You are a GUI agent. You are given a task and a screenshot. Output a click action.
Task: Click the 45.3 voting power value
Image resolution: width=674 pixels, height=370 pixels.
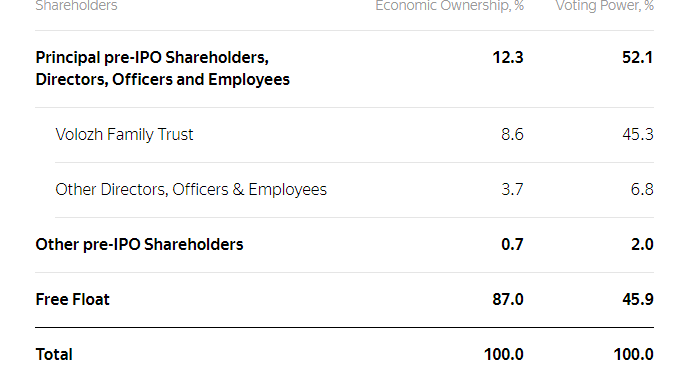pyautogui.click(x=638, y=135)
